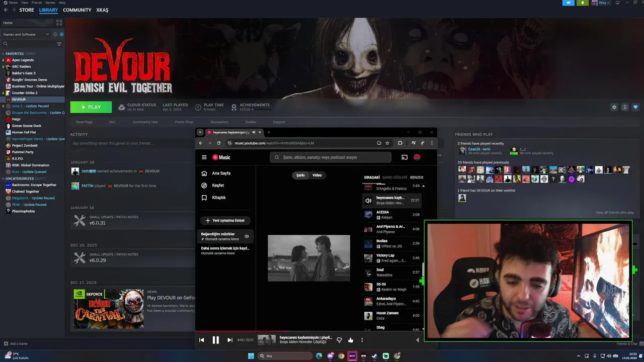Reload the Chrome page
Screen dimensions: 644x362
pyautogui.click(x=218, y=143)
